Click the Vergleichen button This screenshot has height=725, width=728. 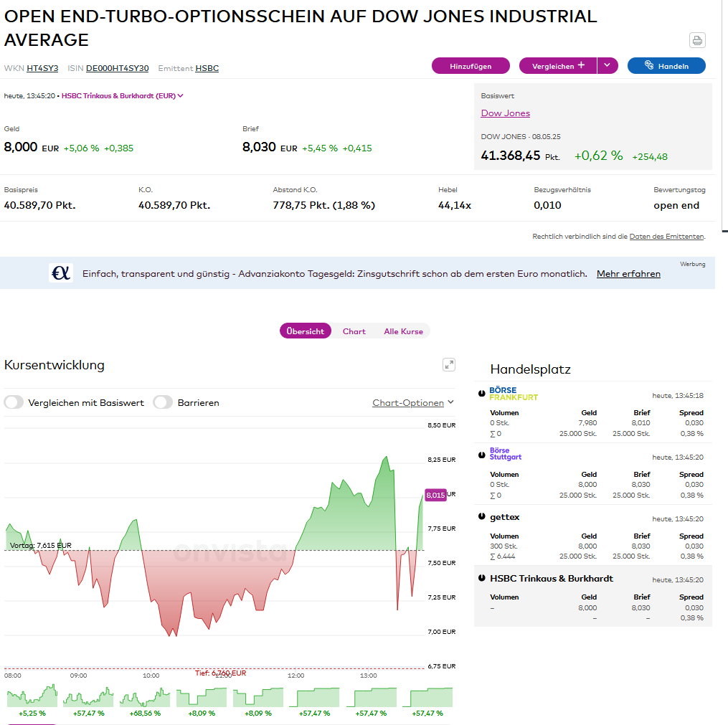point(557,66)
